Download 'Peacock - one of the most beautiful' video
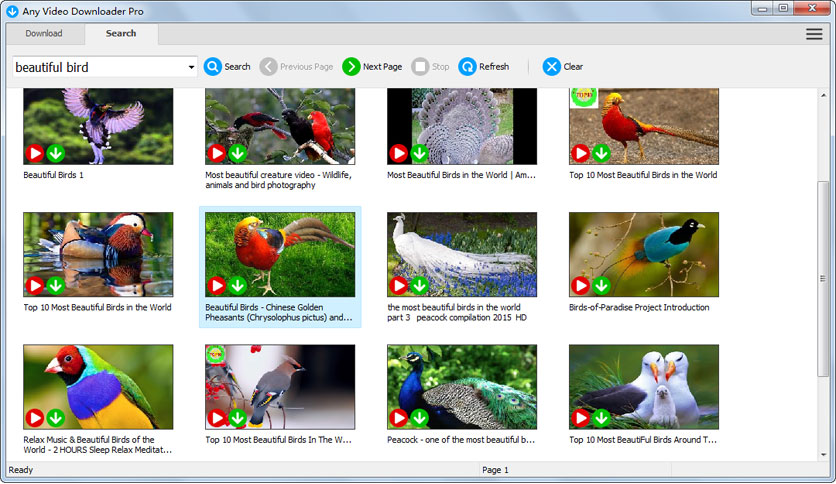This screenshot has width=836, height=484. [420, 418]
